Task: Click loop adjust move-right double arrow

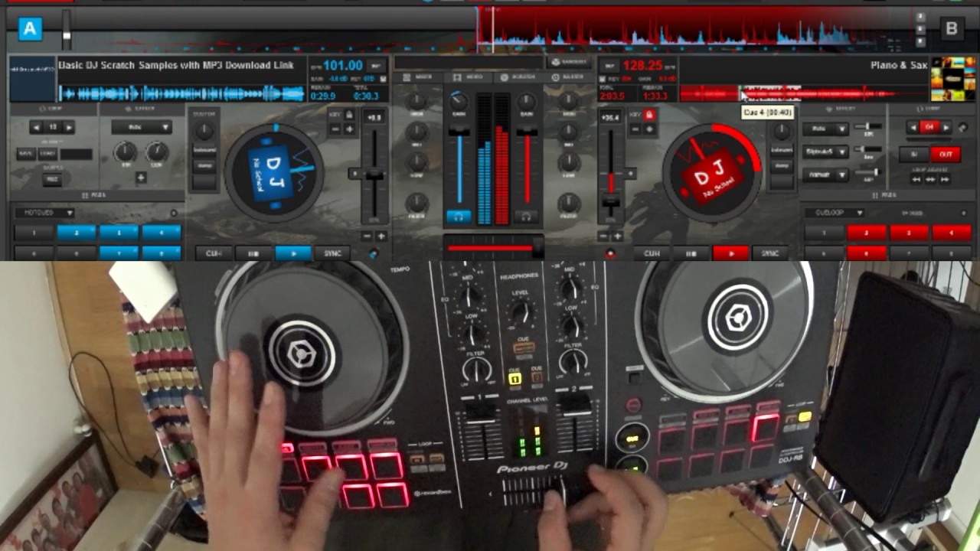Action: coord(945,179)
